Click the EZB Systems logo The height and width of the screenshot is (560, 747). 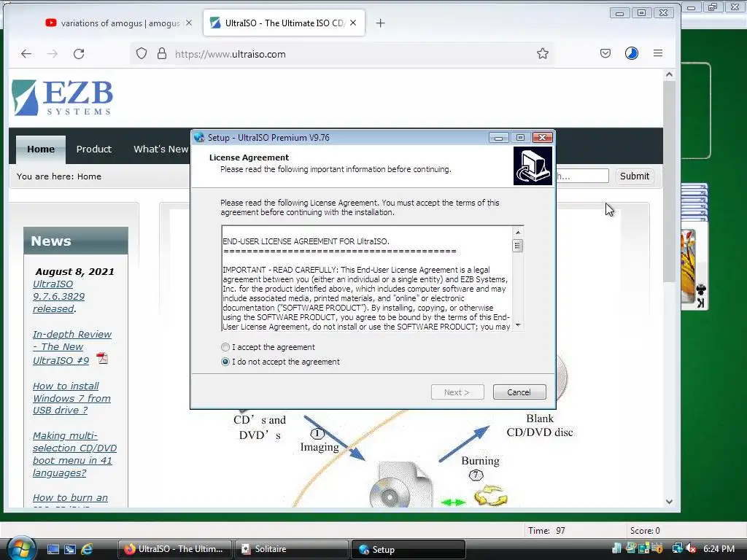pos(63,98)
